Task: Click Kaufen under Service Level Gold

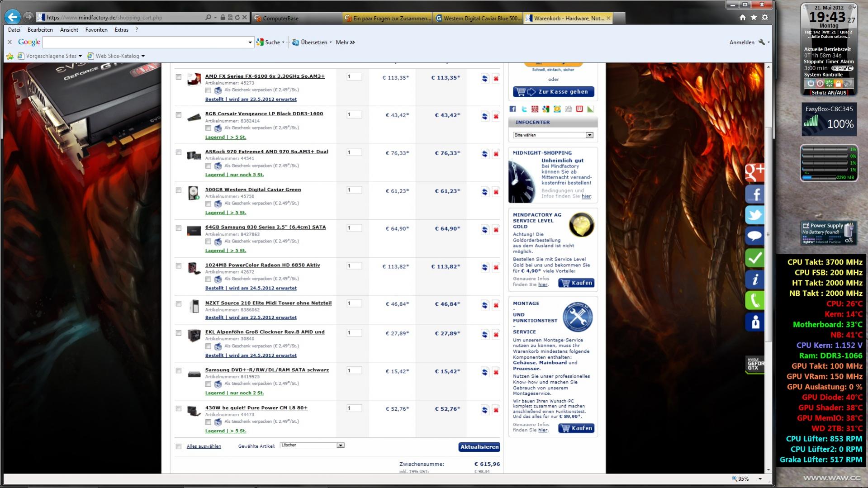Action: pyautogui.click(x=576, y=283)
